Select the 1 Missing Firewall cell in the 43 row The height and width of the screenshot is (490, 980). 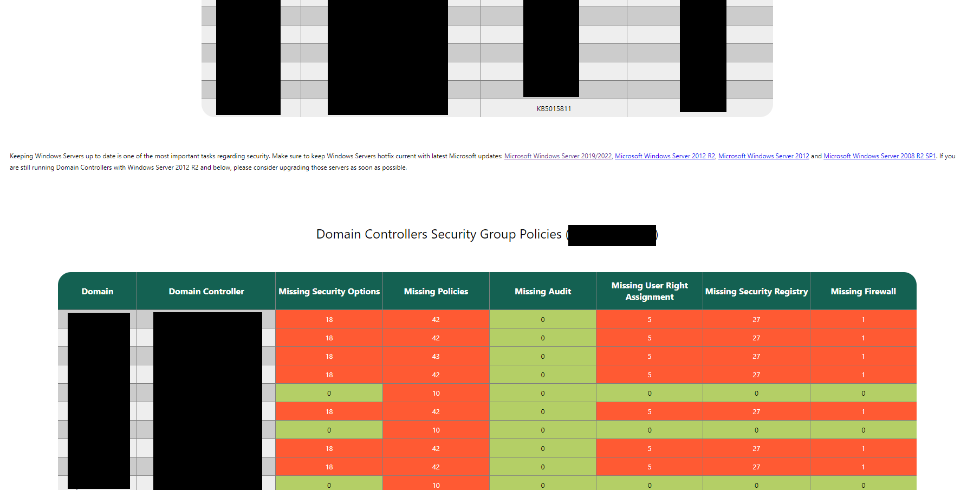pos(864,356)
